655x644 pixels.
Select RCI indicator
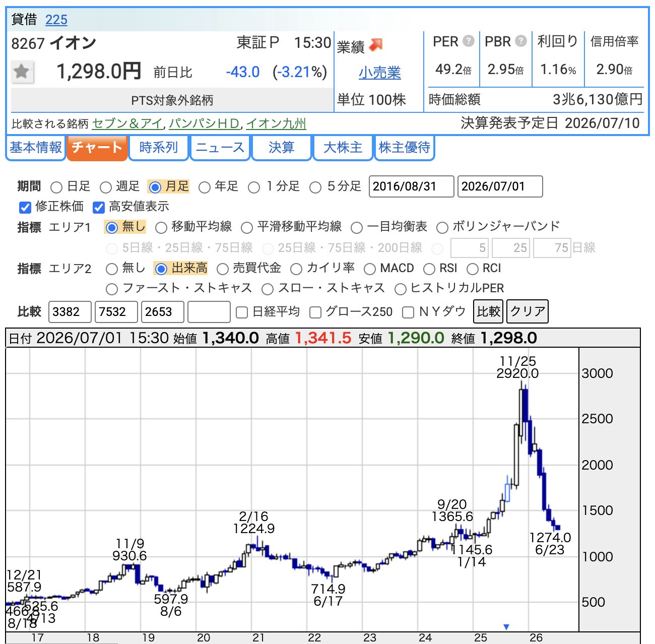(472, 269)
